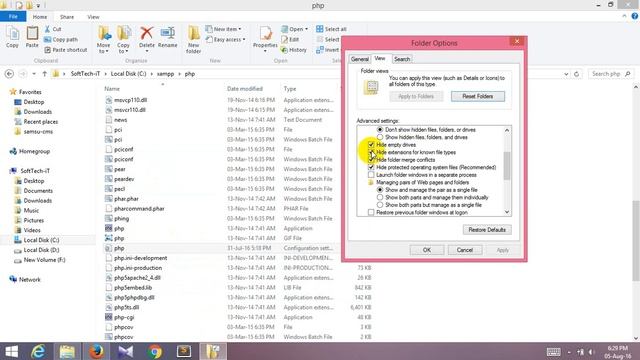
Task: Click the Easy access icon in the ribbon
Action: coord(209,40)
